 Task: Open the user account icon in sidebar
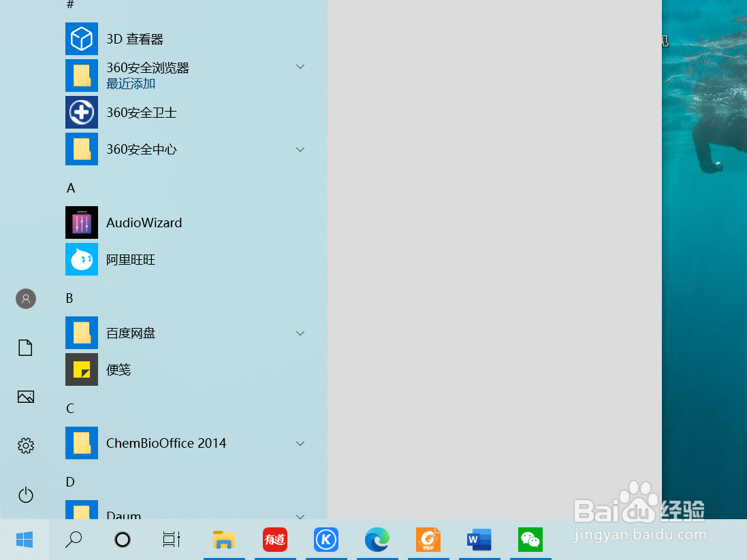[26, 299]
